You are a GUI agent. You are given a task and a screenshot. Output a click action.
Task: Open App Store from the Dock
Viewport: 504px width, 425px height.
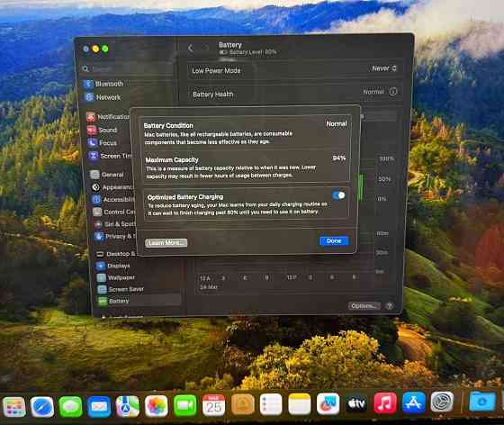(414, 402)
